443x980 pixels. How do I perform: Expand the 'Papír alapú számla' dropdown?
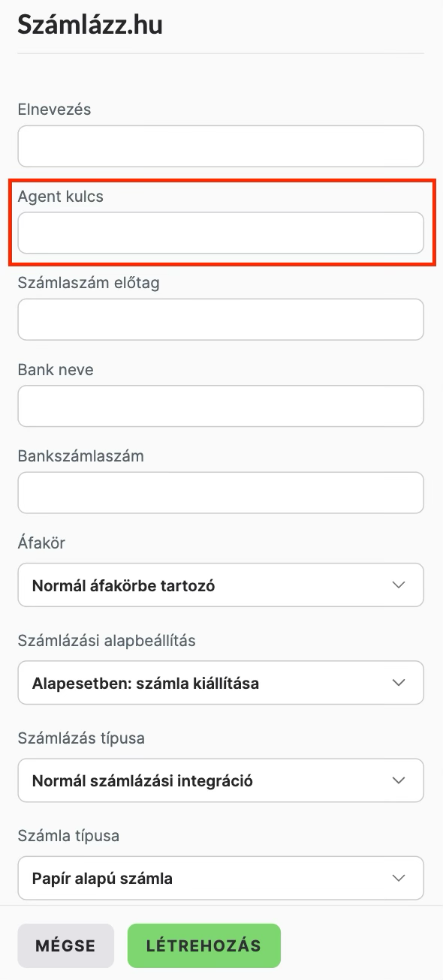coord(221,878)
